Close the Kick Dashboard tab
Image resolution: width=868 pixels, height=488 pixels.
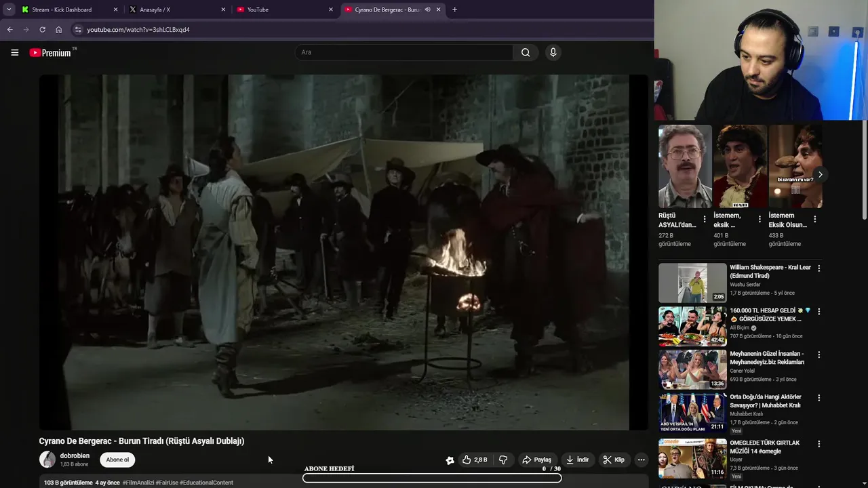point(115,9)
